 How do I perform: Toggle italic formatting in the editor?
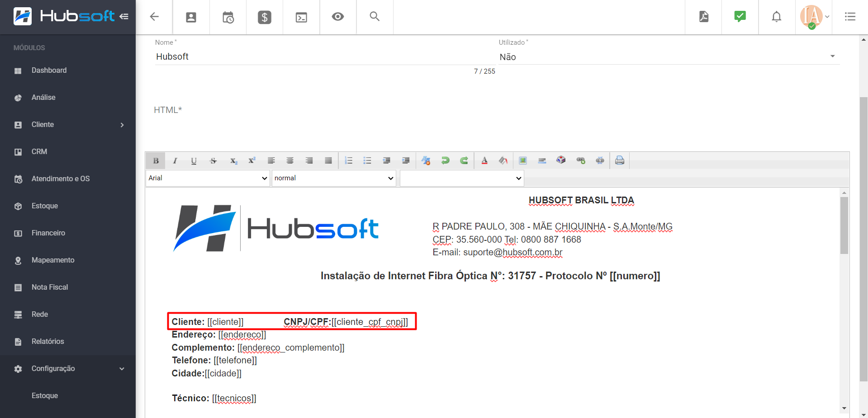175,160
